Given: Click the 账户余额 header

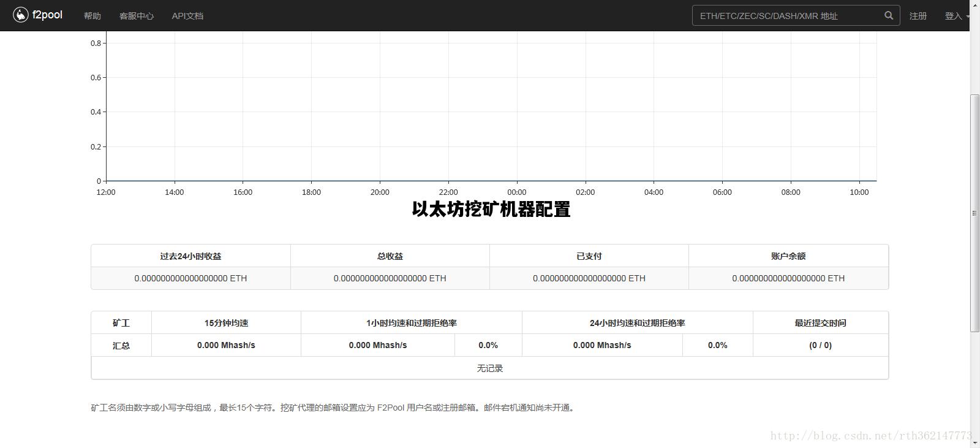Looking at the screenshot, I should [x=788, y=256].
